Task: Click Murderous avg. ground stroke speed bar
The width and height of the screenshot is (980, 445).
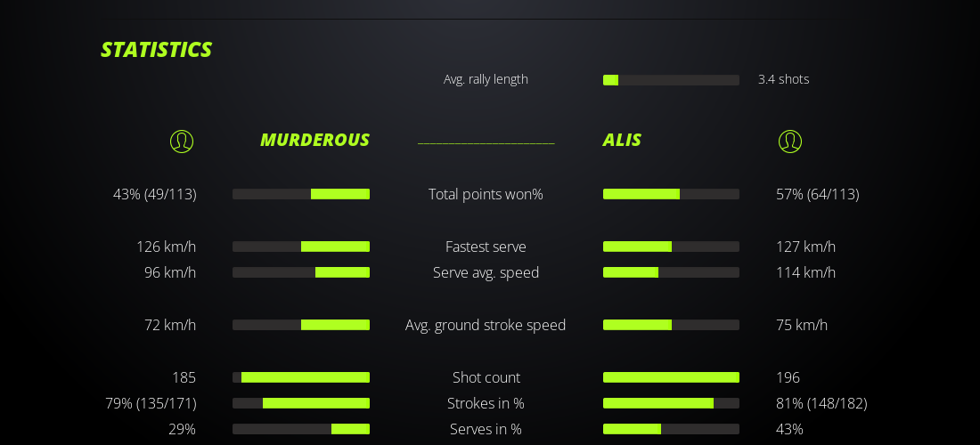Action: pyautogui.click(x=301, y=325)
